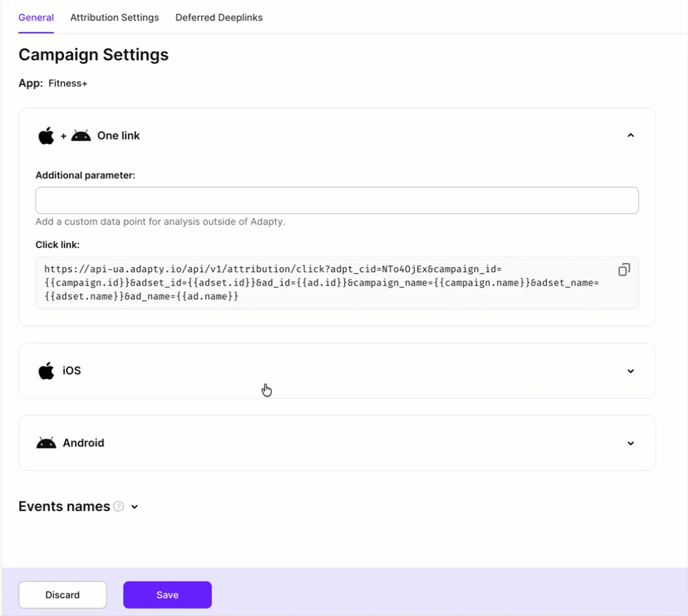Click inside the Additional parameter field
Viewport: 688px width, 616px height.
[x=337, y=200]
